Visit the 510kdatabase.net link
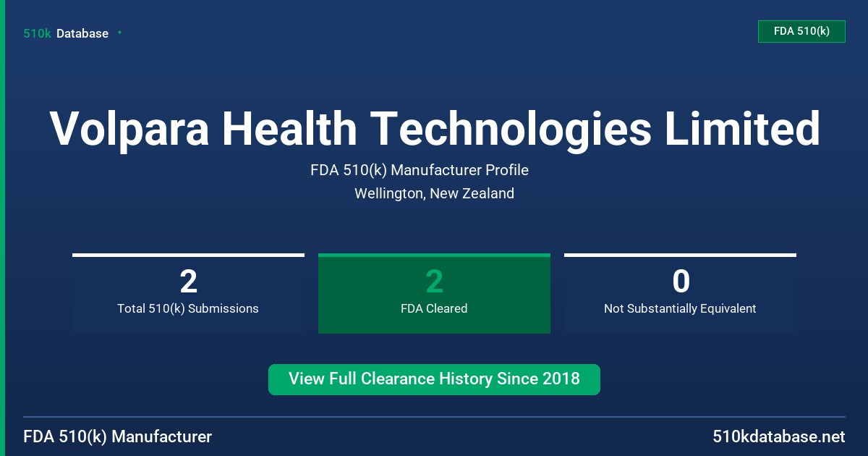Viewport: 868px width, 456px height. [778, 437]
